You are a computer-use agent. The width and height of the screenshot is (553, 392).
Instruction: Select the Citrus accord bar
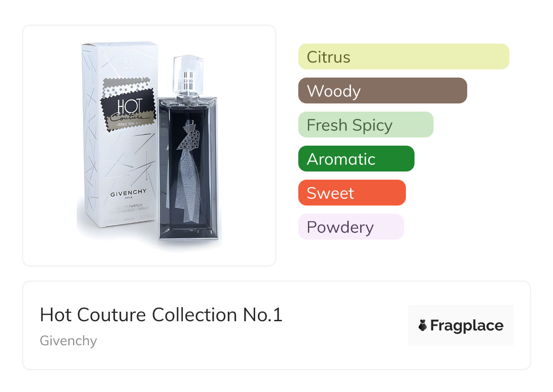[x=403, y=57]
